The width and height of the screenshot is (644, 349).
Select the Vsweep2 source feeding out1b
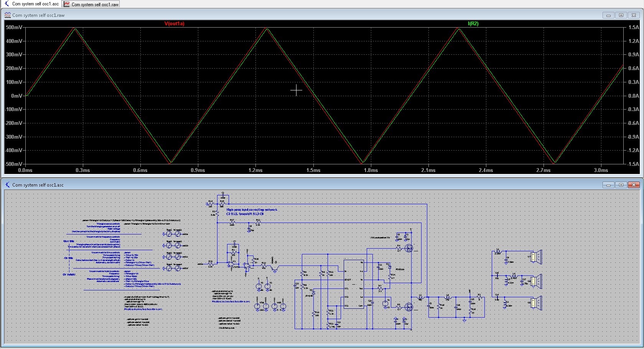pos(178,246)
